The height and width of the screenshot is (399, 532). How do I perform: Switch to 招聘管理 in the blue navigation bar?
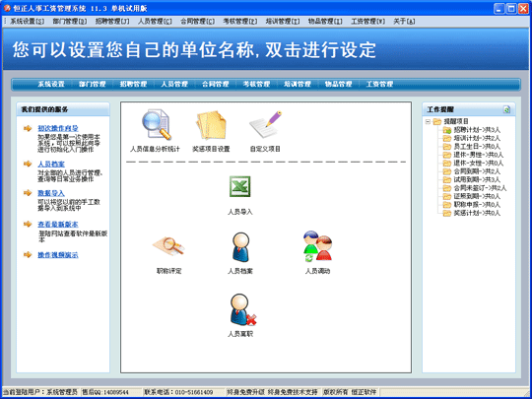pyautogui.click(x=133, y=84)
